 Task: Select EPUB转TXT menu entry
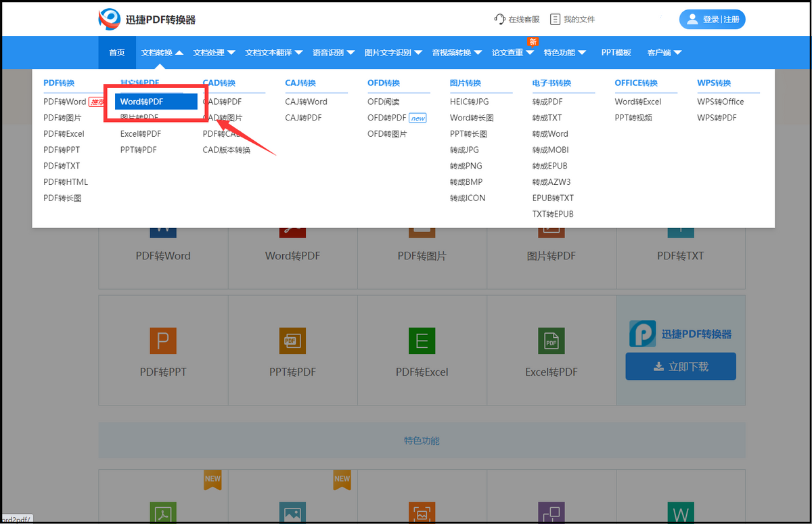click(553, 198)
